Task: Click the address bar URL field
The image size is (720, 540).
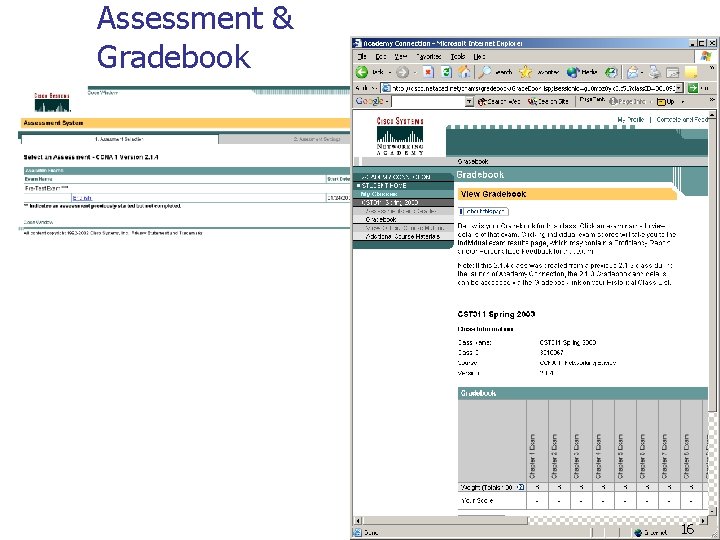Action: [532, 88]
